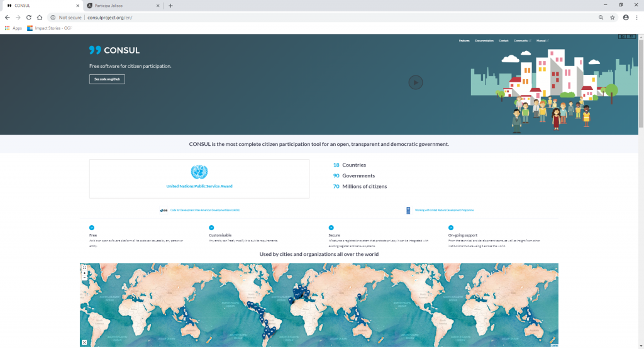Viewport: 644px width, 349px height.
Task: View site information for Not secure
Action: (66, 18)
